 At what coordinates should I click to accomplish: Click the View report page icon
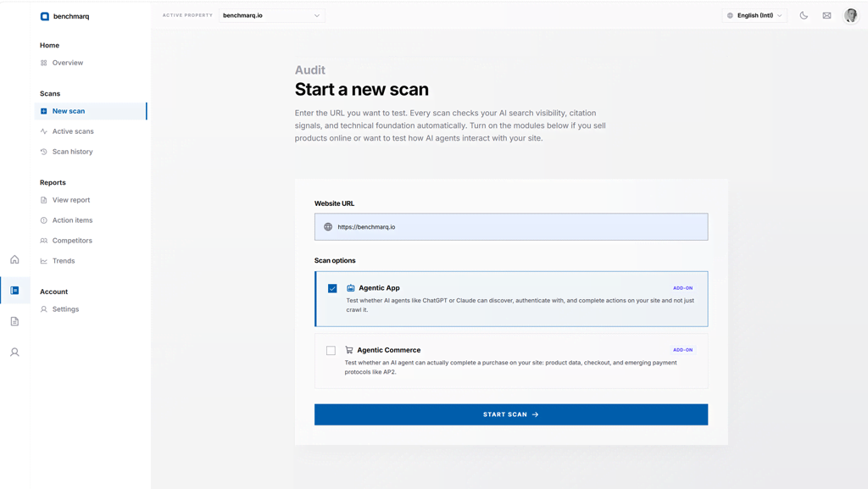click(44, 200)
